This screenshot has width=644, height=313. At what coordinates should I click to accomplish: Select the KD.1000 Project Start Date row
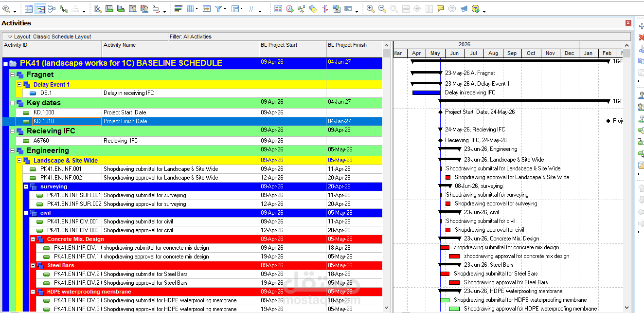coord(199,112)
